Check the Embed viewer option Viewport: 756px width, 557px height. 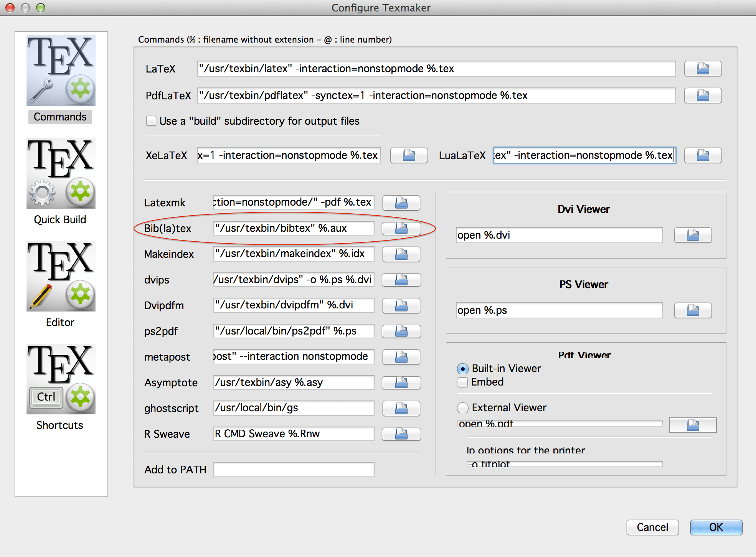point(463,382)
